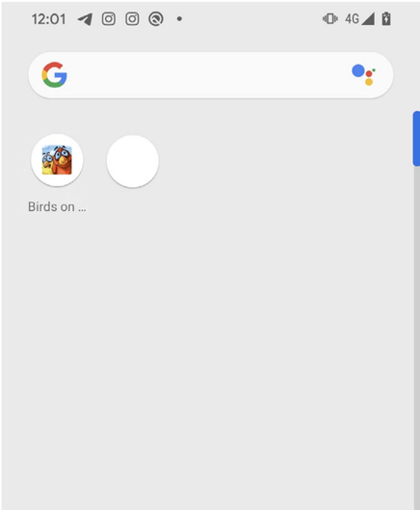Image resolution: width=420 pixels, height=510 pixels.
Task: Tap the cellular signal strength icon
Action: pyautogui.click(x=368, y=19)
